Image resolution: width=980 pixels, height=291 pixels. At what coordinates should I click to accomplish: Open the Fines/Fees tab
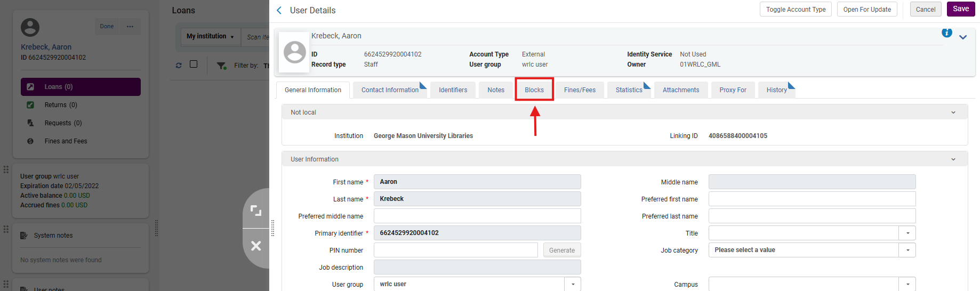coord(580,90)
